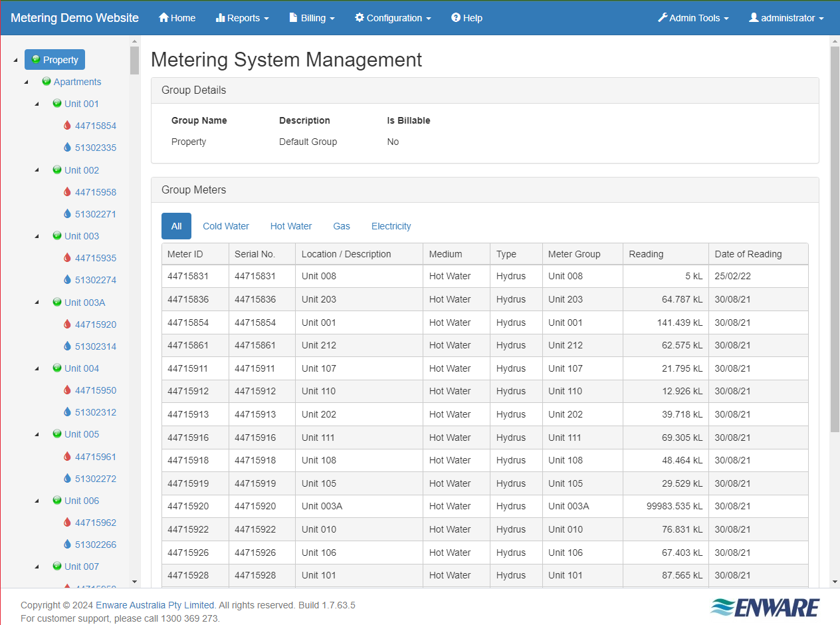Click the green status icon beside Unit 002
Viewport: 840px width, 625px height.
56,169
